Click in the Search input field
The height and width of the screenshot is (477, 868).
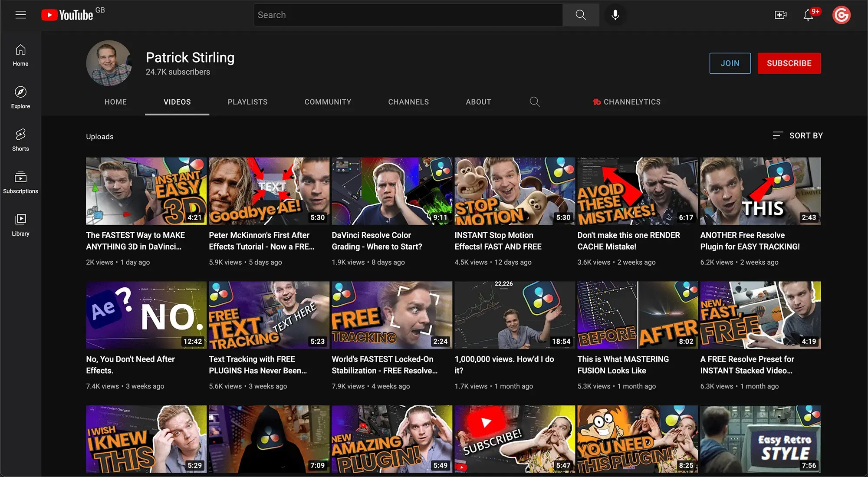click(408, 15)
